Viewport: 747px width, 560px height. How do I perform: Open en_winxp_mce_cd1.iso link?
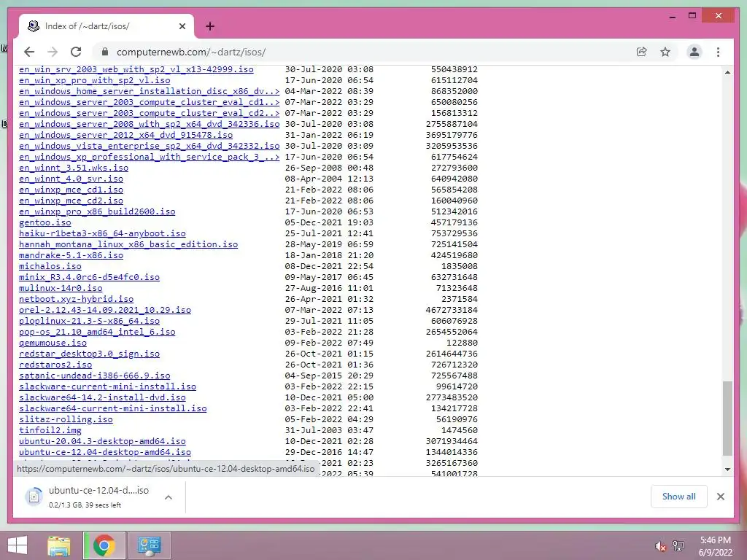[71, 190]
